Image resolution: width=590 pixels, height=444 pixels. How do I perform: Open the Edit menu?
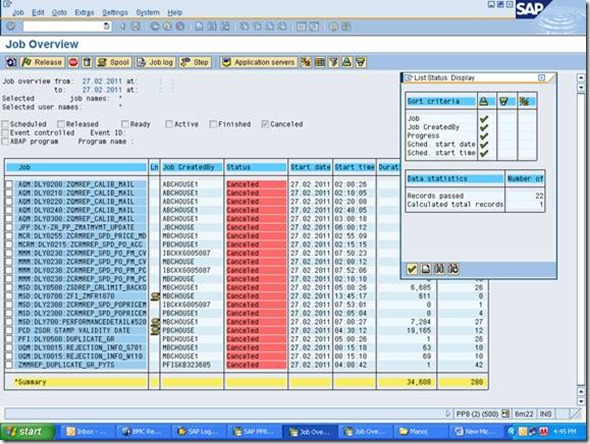coord(38,12)
